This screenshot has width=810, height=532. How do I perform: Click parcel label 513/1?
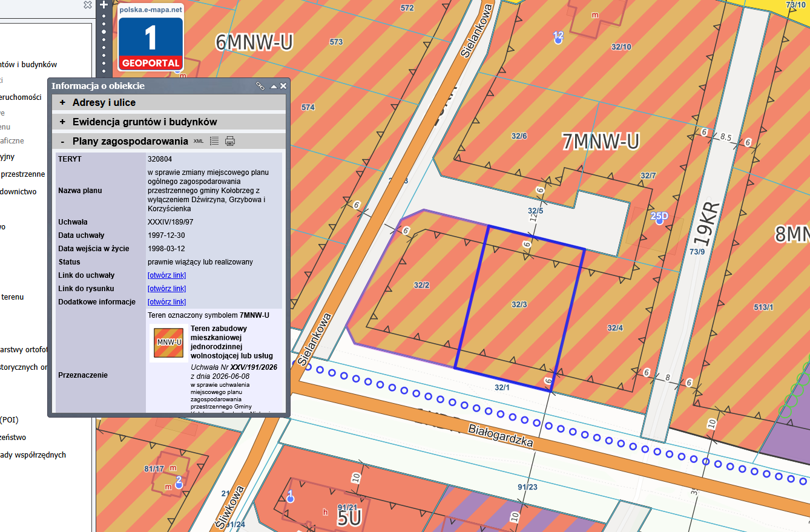click(x=763, y=307)
